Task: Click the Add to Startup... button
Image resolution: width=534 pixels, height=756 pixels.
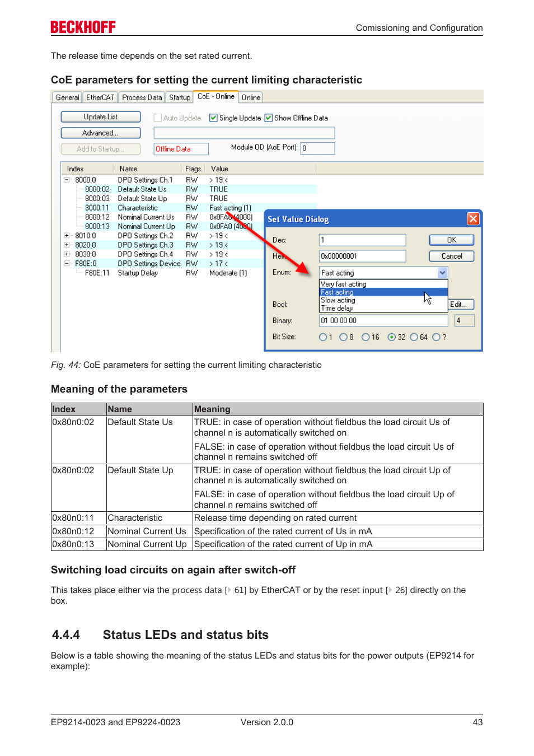Action: [101, 149]
